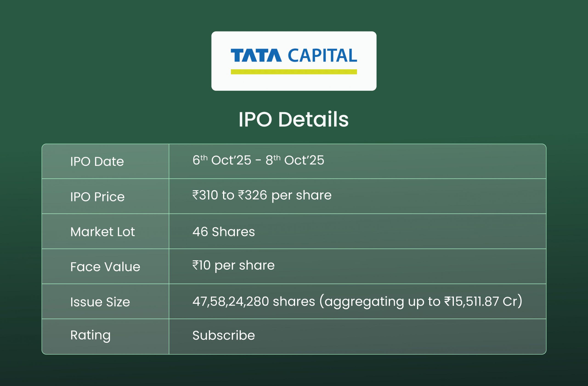This screenshot has width=588, height=386.
Task: Click the 6th Oct'25 - 8th Oct'25 value
Action: (x=258, y=160)
